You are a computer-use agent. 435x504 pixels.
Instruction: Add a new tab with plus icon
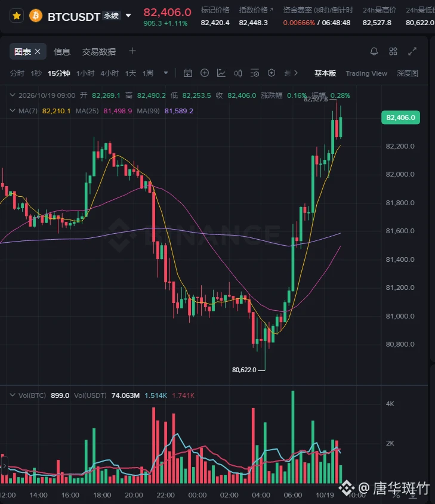coord(132,51)
